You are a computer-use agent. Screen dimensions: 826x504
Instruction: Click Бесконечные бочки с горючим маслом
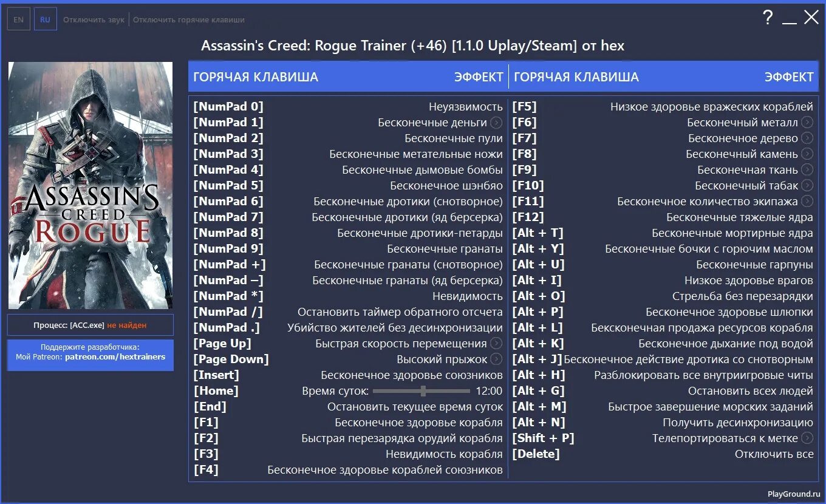pos(709,249)
